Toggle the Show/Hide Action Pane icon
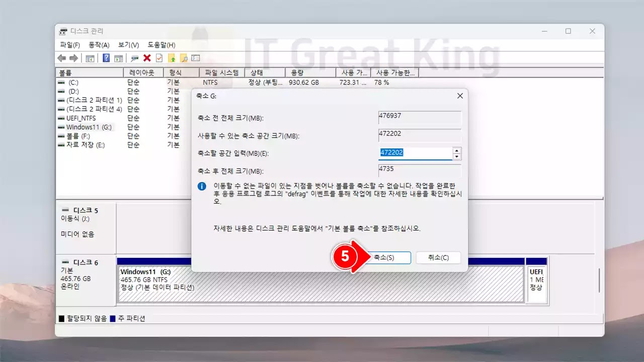Viewport: 644px width, 362px height. point(118,58)
